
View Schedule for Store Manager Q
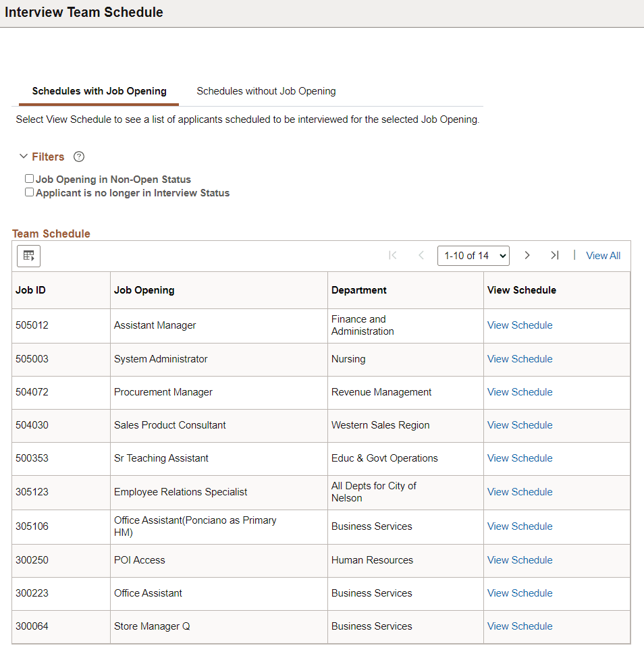coord(520,626)
